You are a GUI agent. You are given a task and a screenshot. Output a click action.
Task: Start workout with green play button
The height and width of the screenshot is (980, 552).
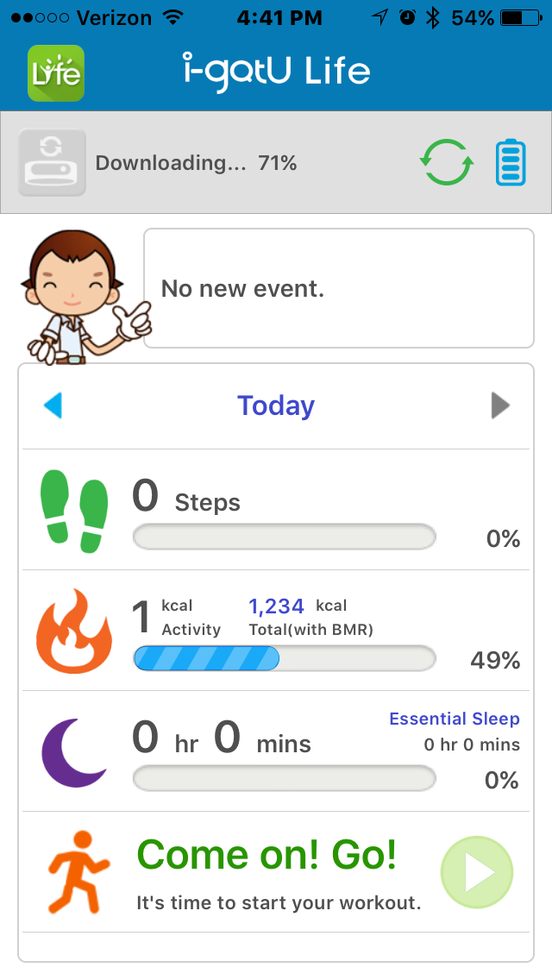tap(477, 873)
